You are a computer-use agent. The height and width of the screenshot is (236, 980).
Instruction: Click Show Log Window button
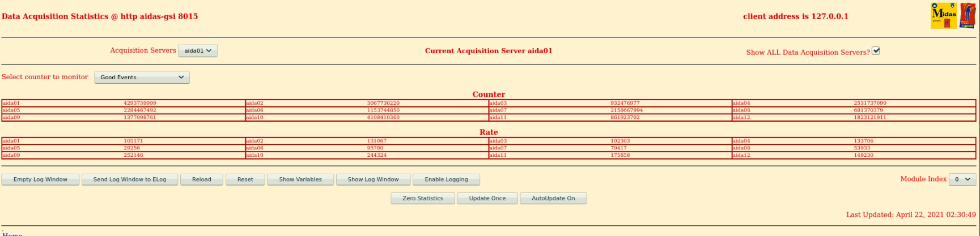coord(373,179)
